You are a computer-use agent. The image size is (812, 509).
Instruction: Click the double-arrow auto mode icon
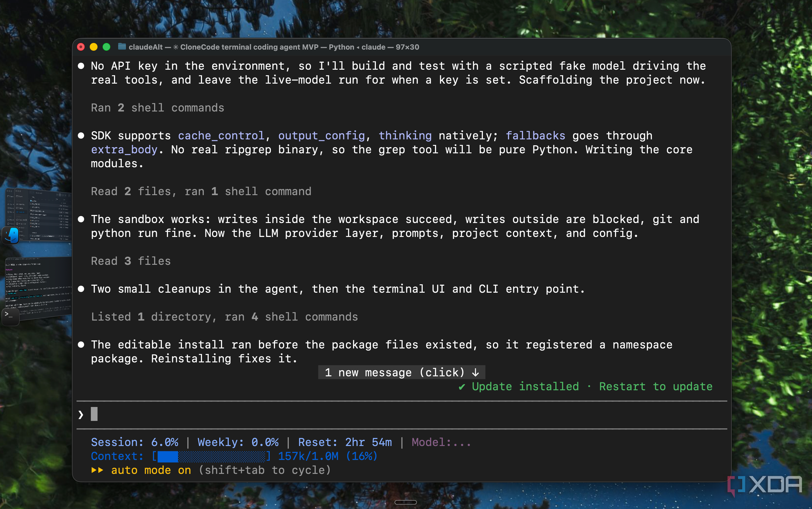[x=97, y=470]
